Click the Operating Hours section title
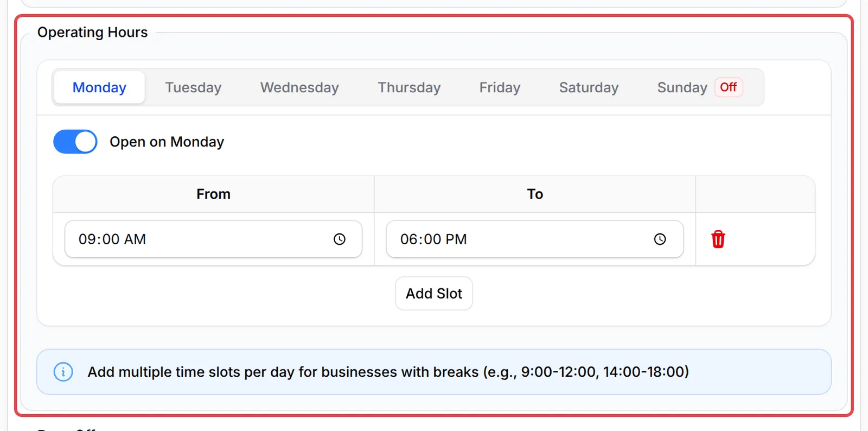Screen dimensions: 868x431 92,32
